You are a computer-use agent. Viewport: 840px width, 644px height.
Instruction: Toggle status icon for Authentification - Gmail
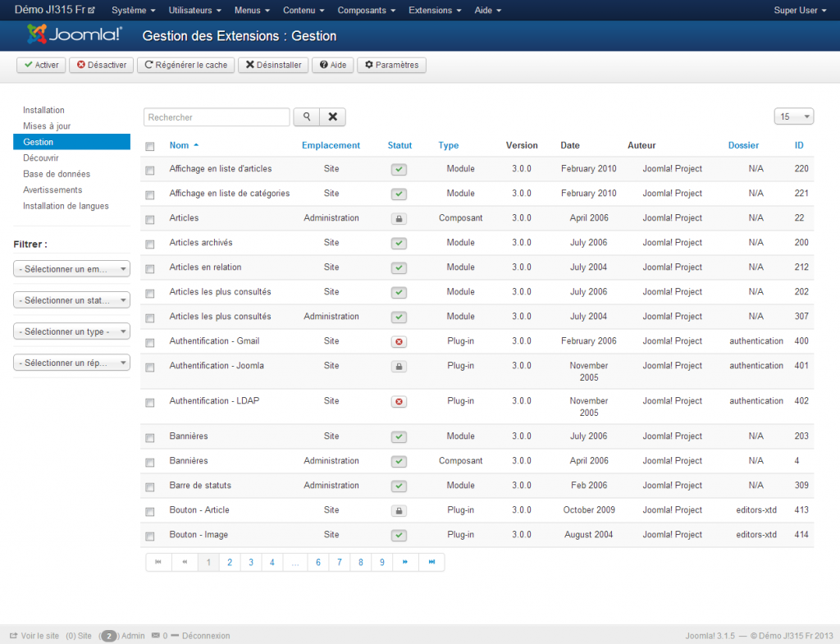399,342
